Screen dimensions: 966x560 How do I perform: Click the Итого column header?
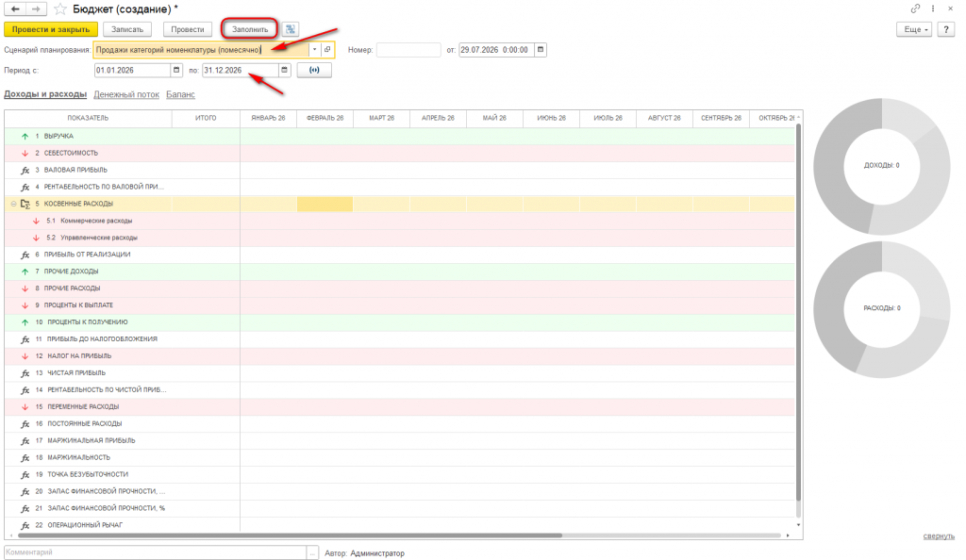[206, 118]
